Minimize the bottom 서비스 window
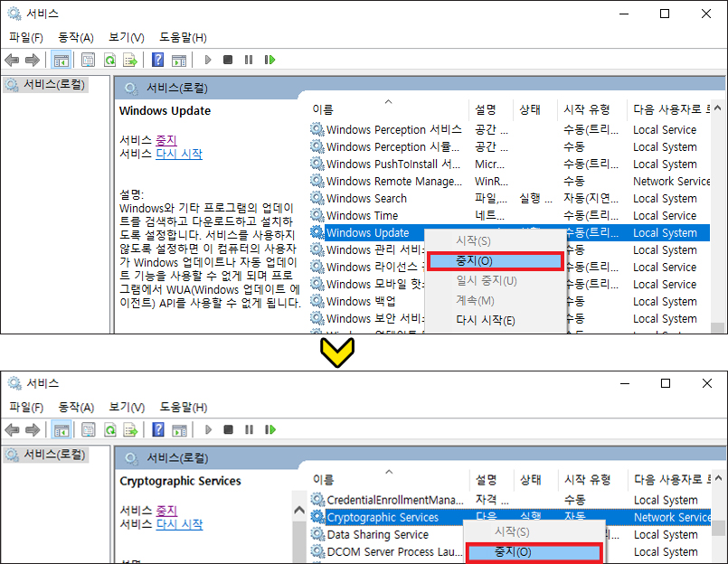The width and height of the screenshot is (728, 564). (625, 383)
